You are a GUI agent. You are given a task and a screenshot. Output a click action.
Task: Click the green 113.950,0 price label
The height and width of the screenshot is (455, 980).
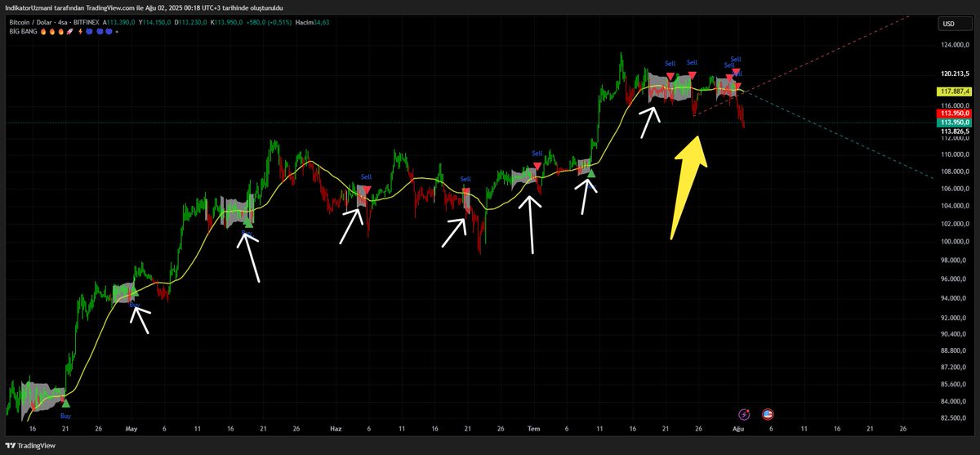[x=955, y=123]
